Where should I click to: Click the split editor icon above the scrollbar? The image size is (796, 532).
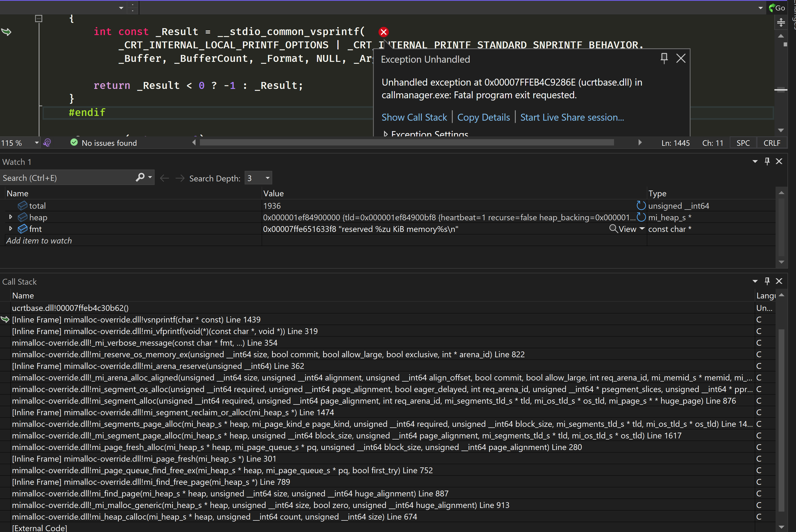(781, 22)
